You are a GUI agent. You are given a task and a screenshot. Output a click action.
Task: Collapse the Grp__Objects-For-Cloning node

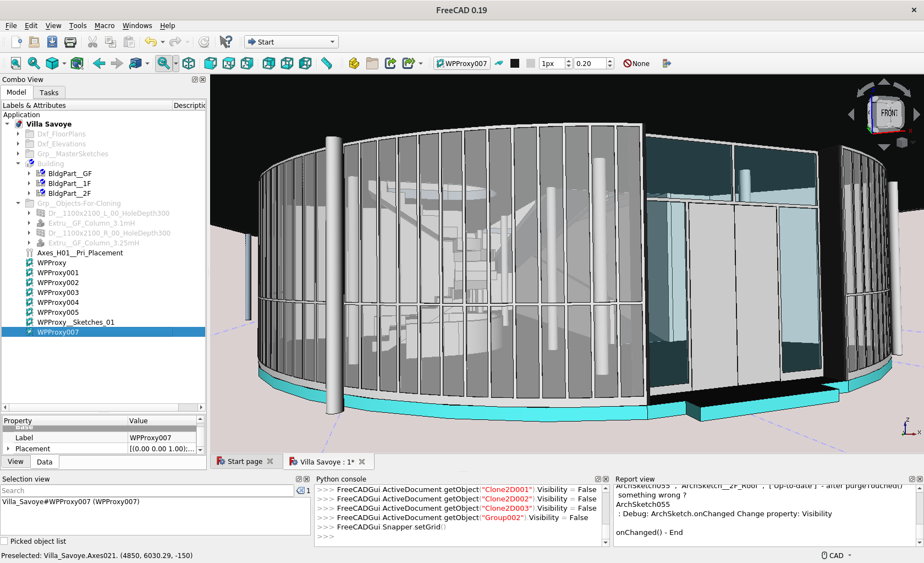(x=18, y=204)
